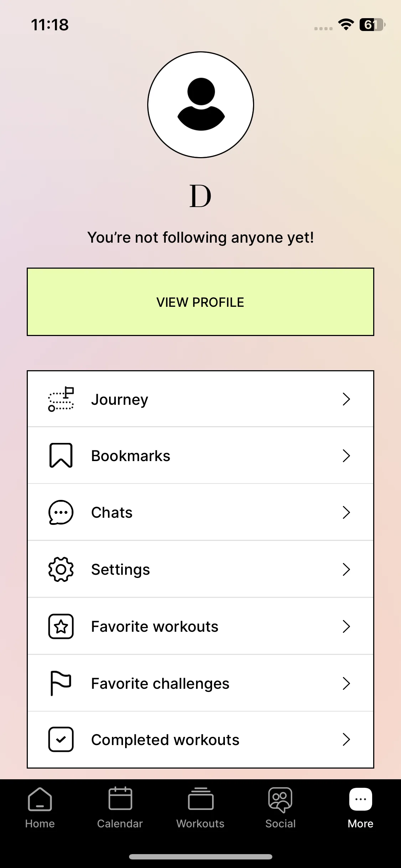Tap the Chats speech bubble icon
Screen dimensions: 401x868
[x=61, y=512]
